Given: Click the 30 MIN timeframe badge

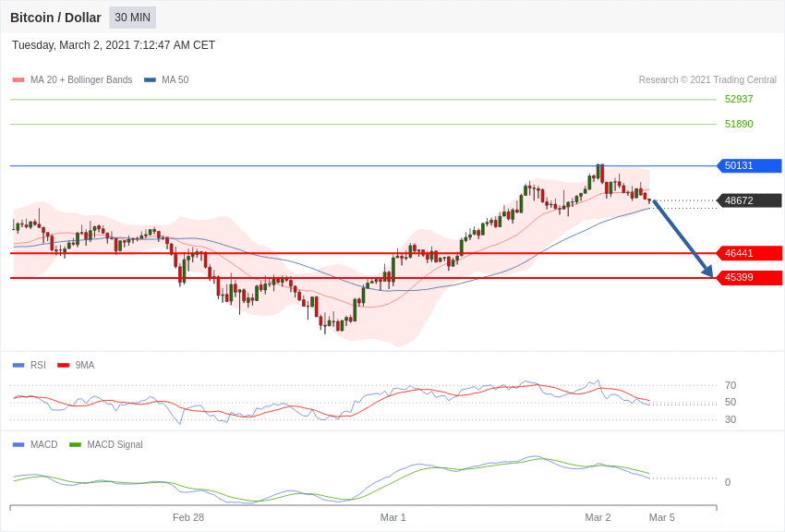Looking at the screenshot, I should point(133,18).
